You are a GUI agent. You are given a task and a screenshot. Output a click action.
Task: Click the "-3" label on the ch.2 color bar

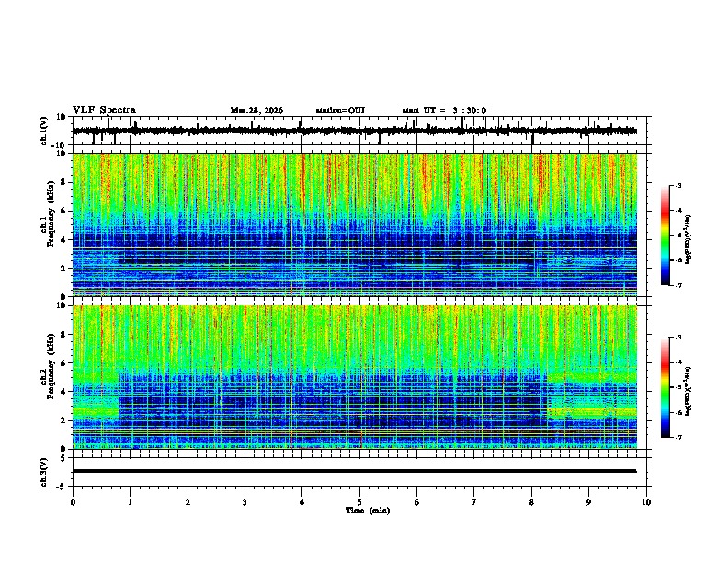(677, 338)
